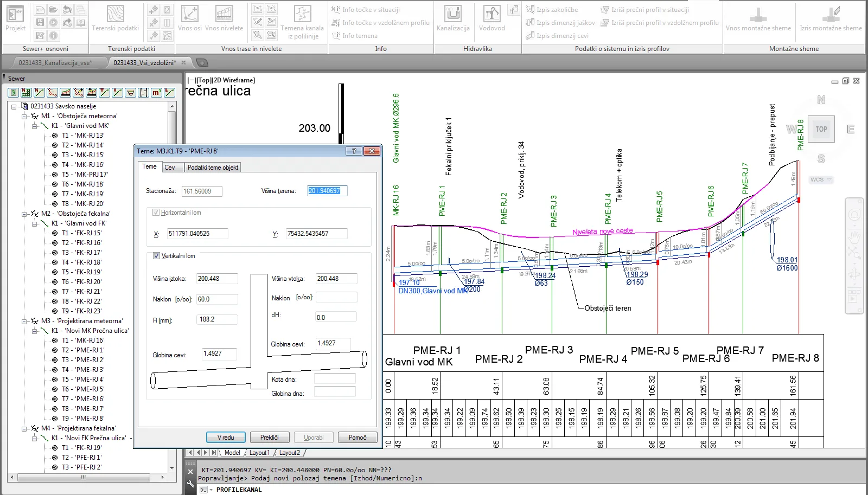This screenshot has width=868, height=495.
Task: Collapse the M3 Projektirana meteorna node
Action: point(24,321)
